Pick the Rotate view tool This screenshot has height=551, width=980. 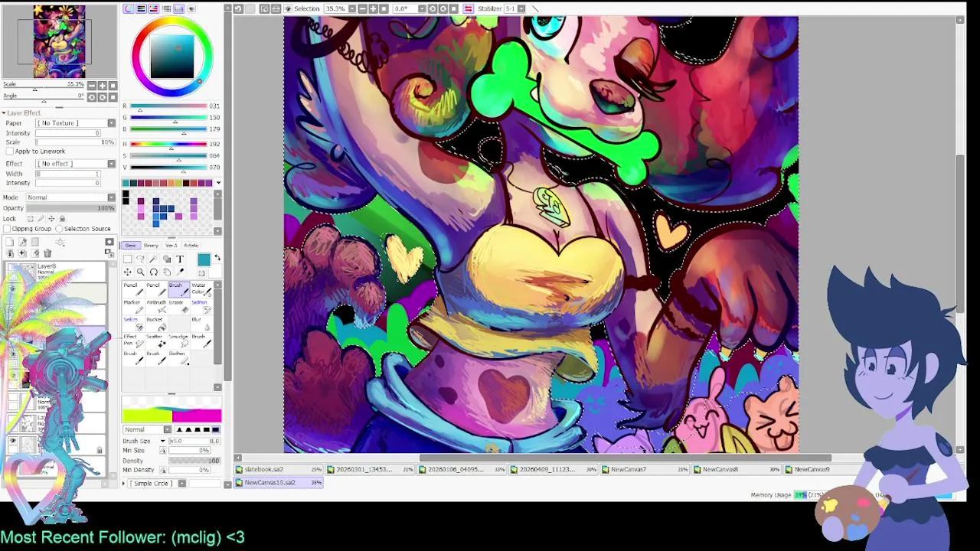(154, 272)
